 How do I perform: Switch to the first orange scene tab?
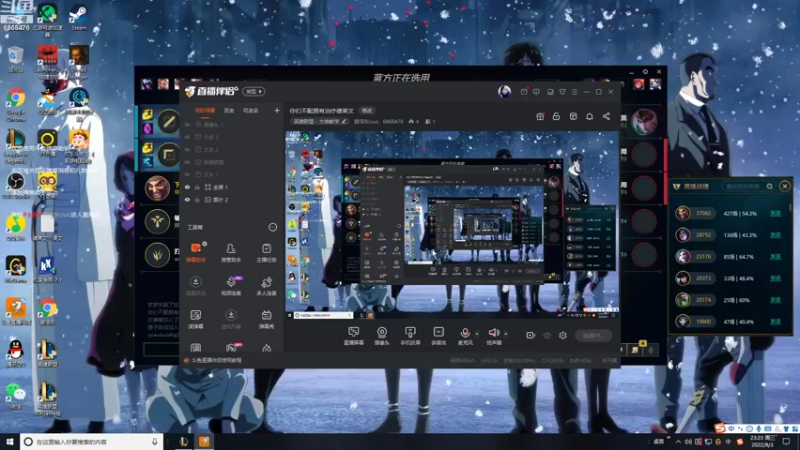(205, 110)
